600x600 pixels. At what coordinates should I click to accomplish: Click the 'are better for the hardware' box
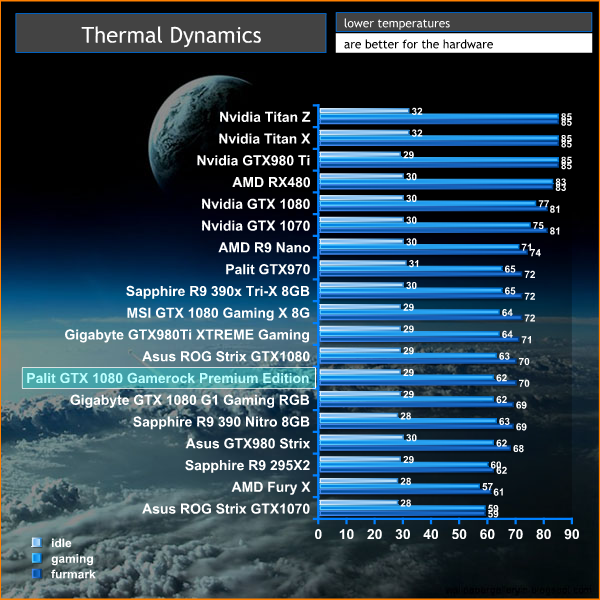[463, 44]
